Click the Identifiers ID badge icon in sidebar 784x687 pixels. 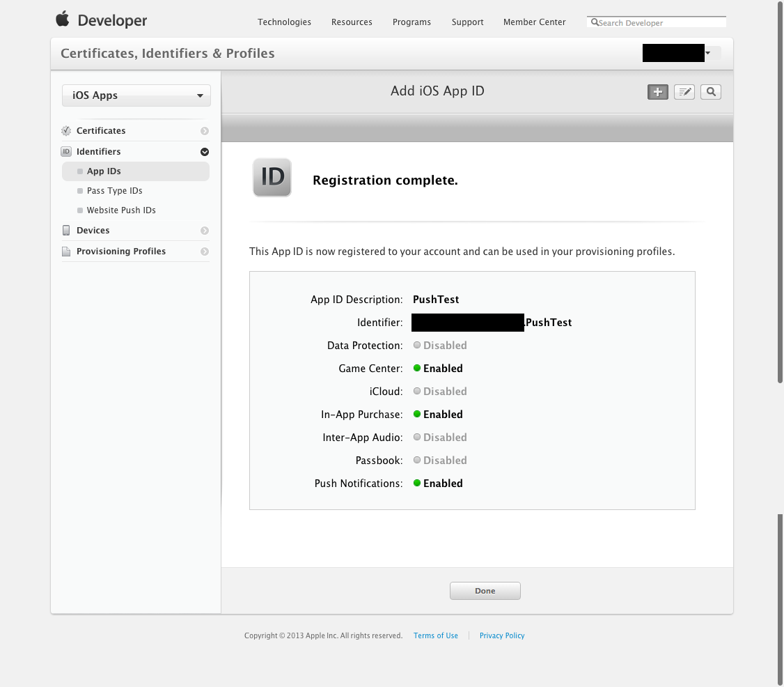click(x=66, y=152)
